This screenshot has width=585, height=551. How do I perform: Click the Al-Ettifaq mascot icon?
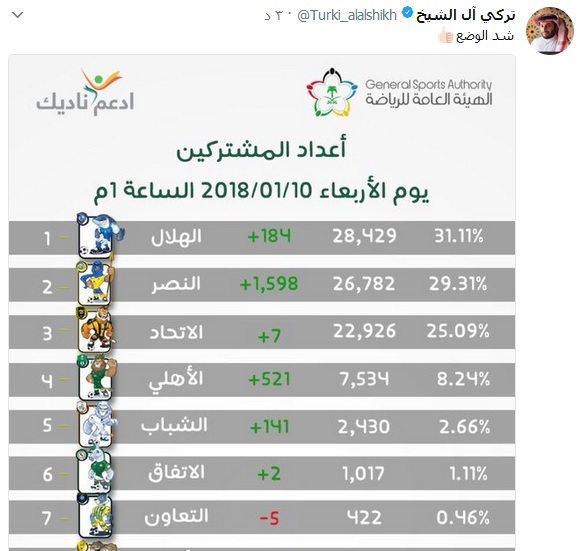click(x=95, y=470)
